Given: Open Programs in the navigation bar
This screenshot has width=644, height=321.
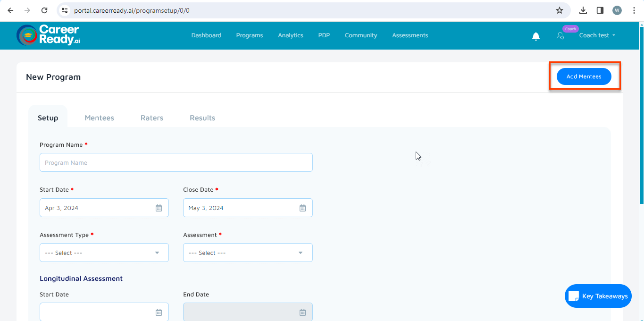Looking at the screenshot, I should pos(250,35).
